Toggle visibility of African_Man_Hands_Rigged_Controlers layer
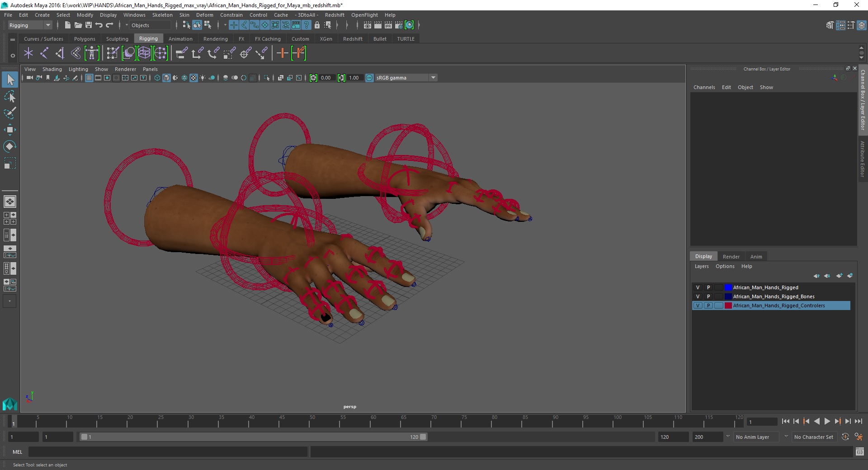Screen dimensions: 868x470 click(x=698, y=305)
